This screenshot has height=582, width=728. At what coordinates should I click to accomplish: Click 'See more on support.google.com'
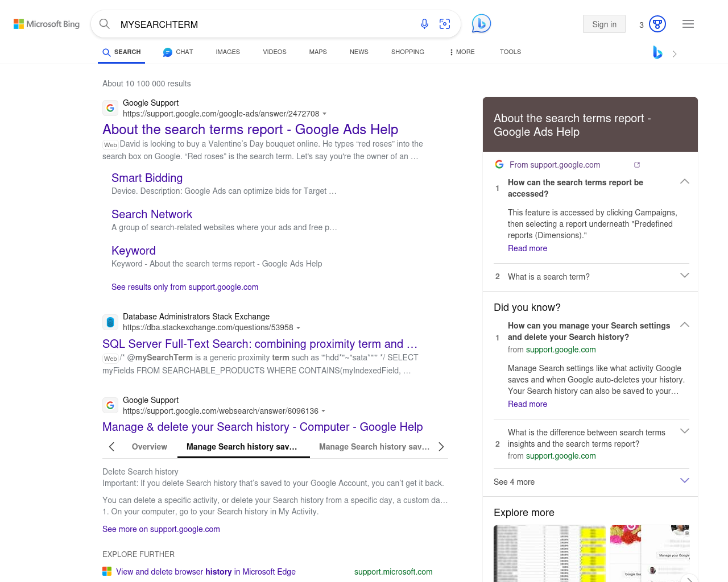[161, 529]
